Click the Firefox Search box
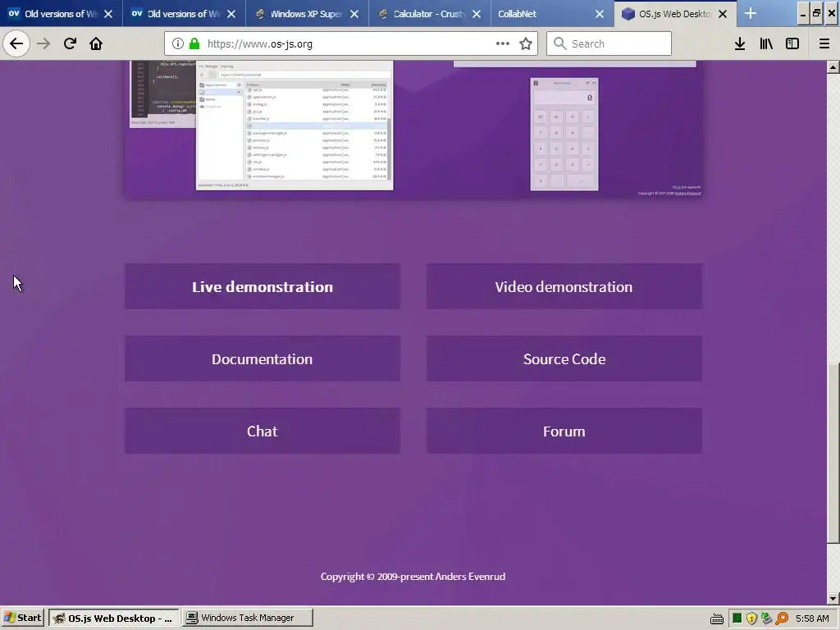The height and width of the screenshot is (630, 840). [609, 43]
